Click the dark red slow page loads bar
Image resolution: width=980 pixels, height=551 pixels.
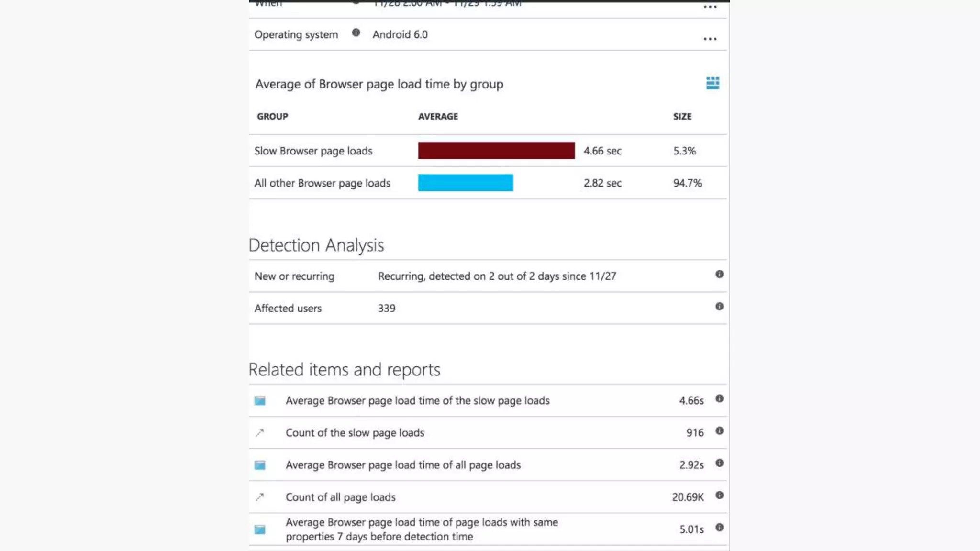click(x=496, y=151)
